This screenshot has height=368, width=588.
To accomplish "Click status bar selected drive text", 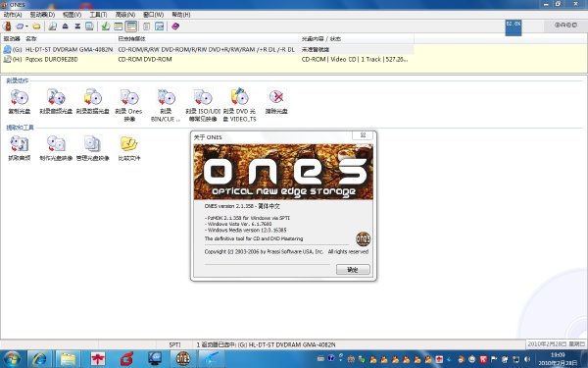I will pos(266,344).
